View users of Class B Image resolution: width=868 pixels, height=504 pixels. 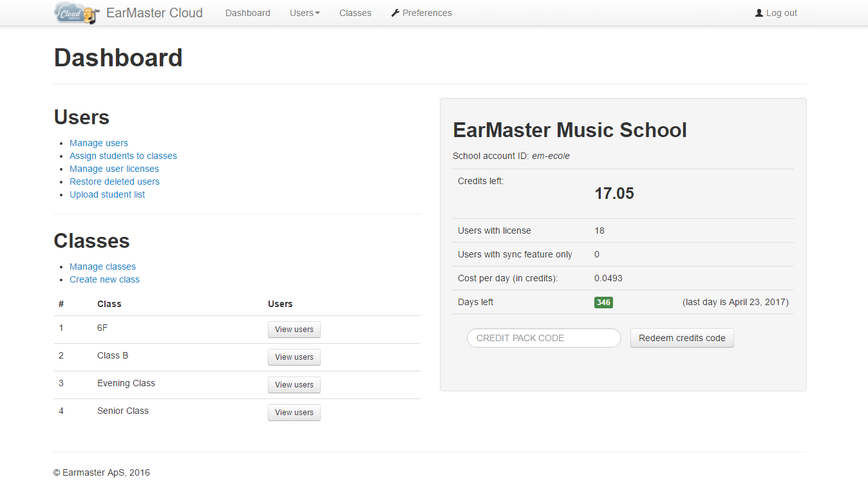294,357
